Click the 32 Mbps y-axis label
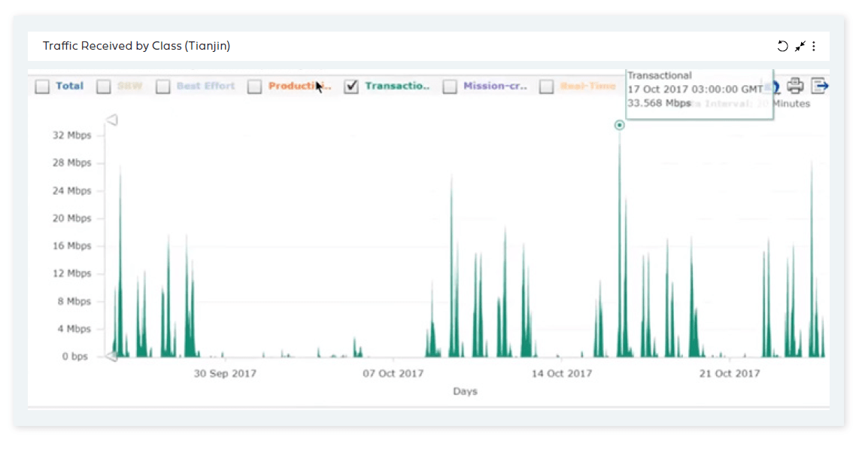This screenshot has height=453, width=868. [x=72, y=135]
